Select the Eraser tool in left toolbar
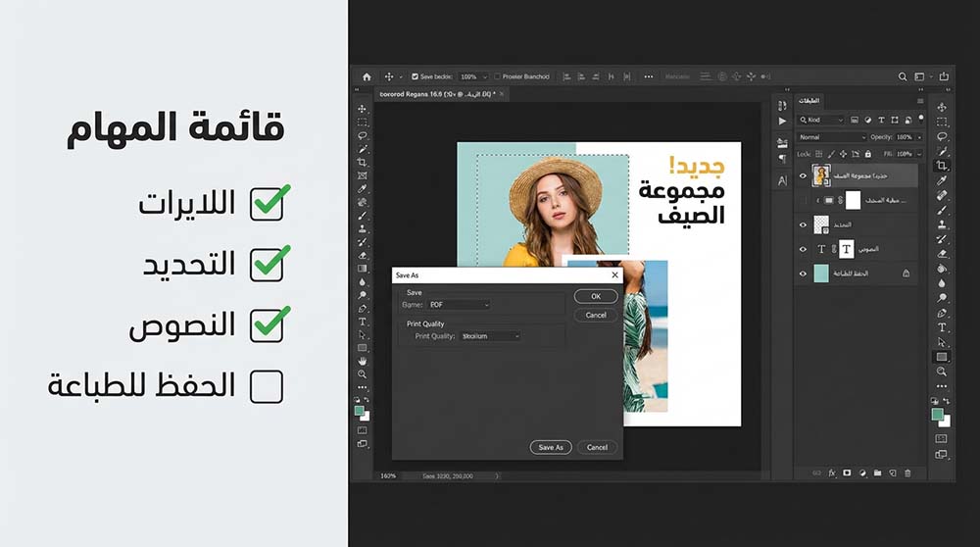This screenshot has height=547, width=980. (363, 255)
